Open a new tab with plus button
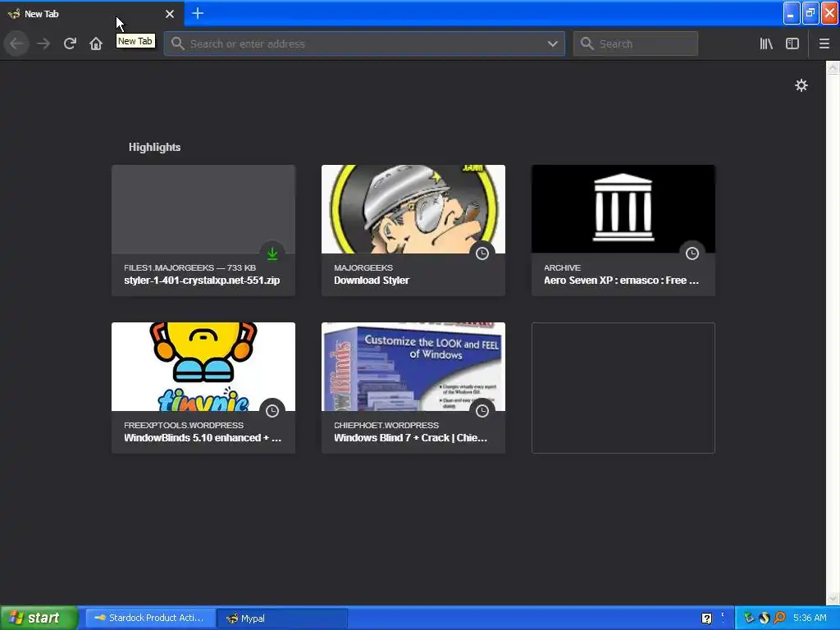 click(198, 13)
